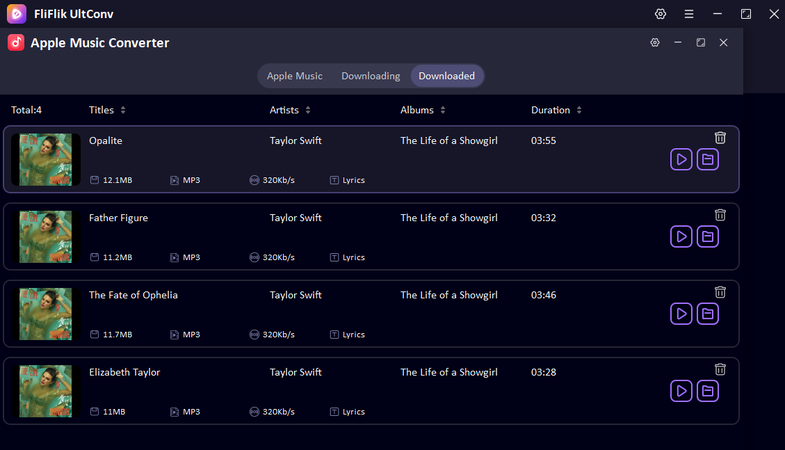Play the Opalite track
785x450 pixels.
pyautogui.click(x=681, y=159)
